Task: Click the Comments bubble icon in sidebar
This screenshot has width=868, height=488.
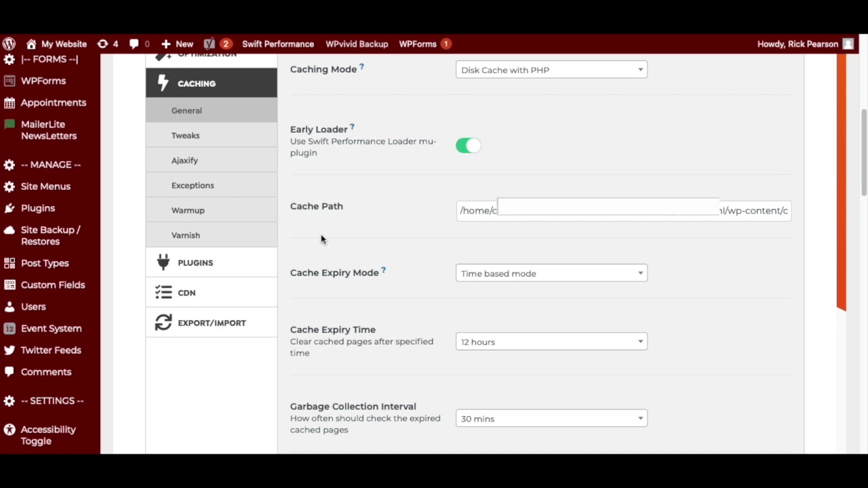Action: [x=9, y=372]
